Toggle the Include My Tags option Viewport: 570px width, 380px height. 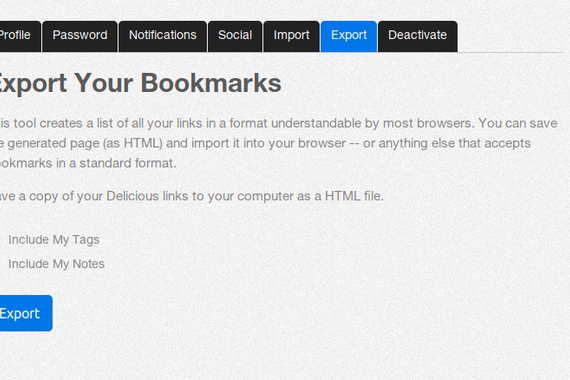53,240
